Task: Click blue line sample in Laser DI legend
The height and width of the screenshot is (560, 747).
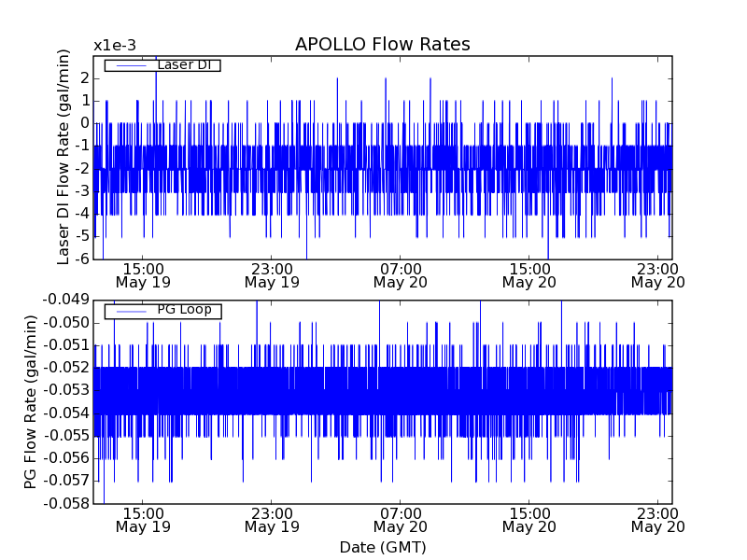Action: [130, 65]
